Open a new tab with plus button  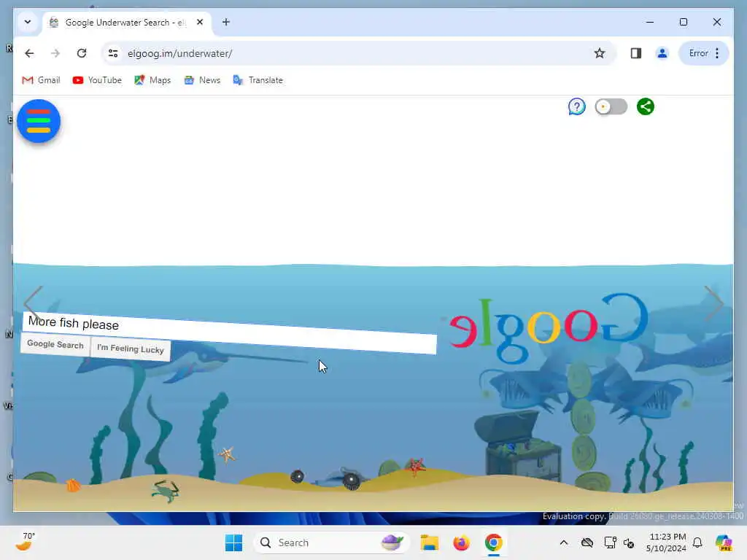click(x=226, y=22)
